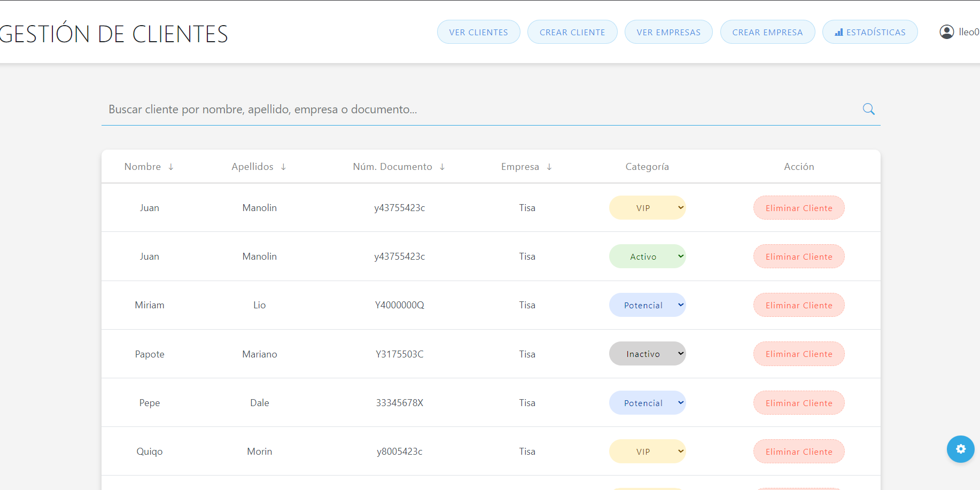Click the Acción column header
The image size is (980, 490).
799,167
